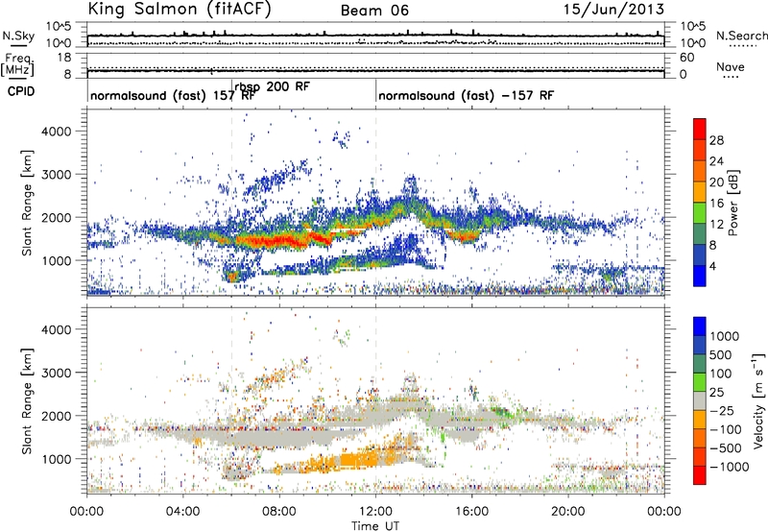The width and height of the screenshot is (768, 532).
Task: Click the "18" frequency tick label
Action: pos(64,58)
